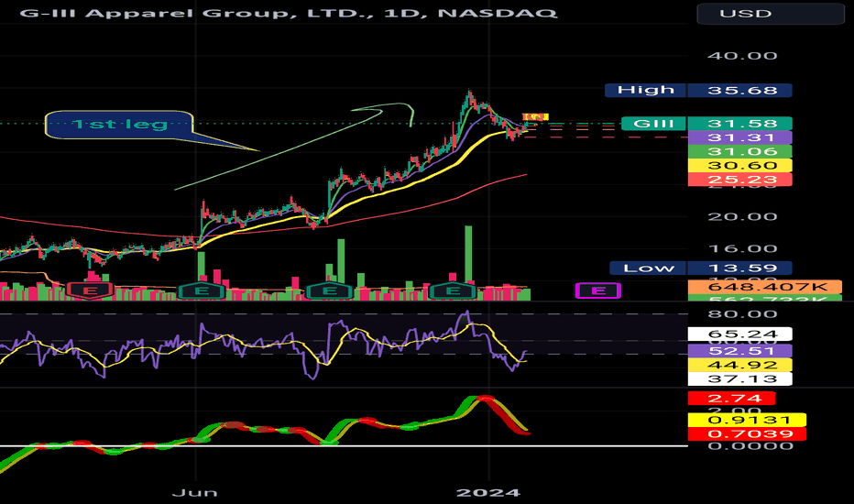This screenshot has height=504, width=854.
Task: Click the yellow 30.60 moving average label
Action: click(739, 166)
